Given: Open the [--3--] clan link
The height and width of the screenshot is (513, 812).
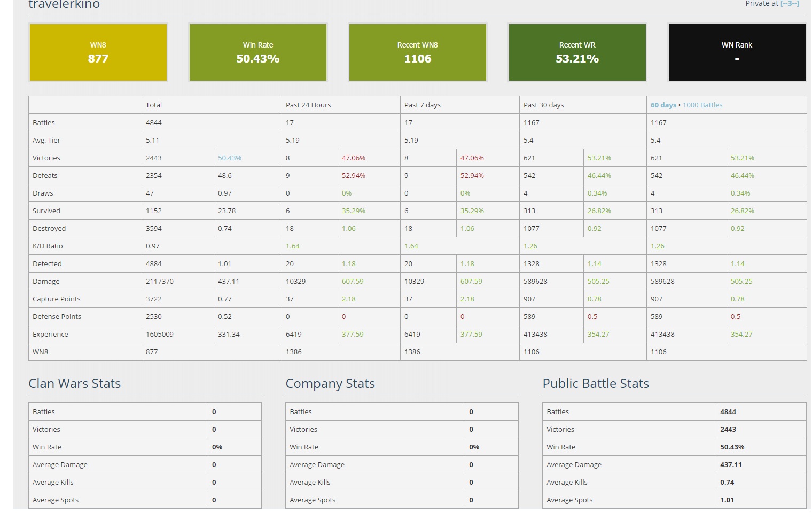Looking at the screenshot, I should click(x=790, y=4).
